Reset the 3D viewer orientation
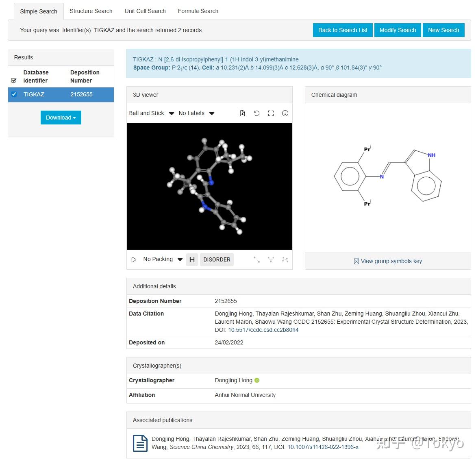 point(256,113)
